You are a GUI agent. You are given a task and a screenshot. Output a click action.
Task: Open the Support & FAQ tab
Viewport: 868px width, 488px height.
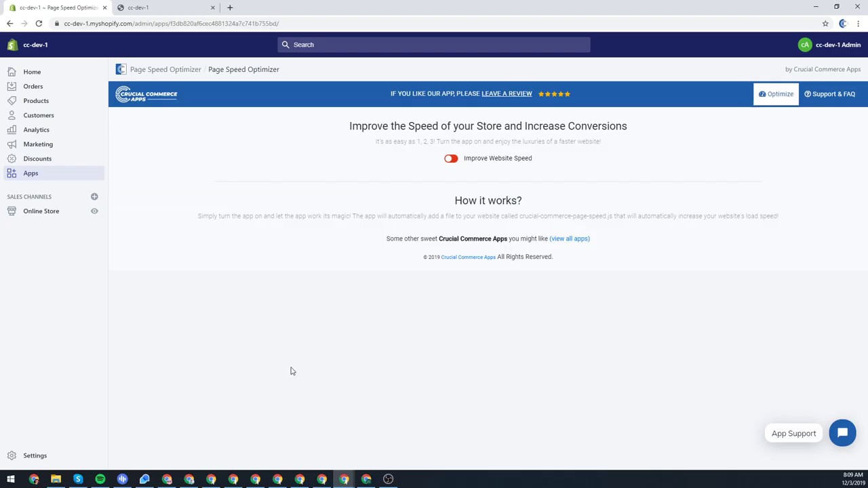(829, 94)
